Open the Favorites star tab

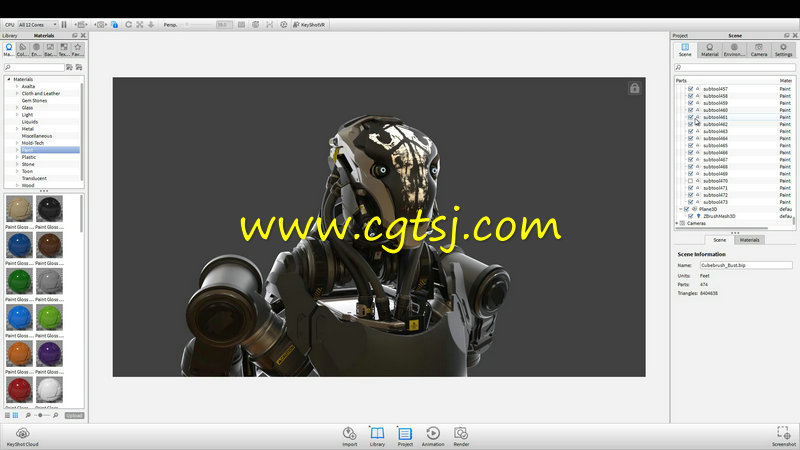tap(78, 49)
